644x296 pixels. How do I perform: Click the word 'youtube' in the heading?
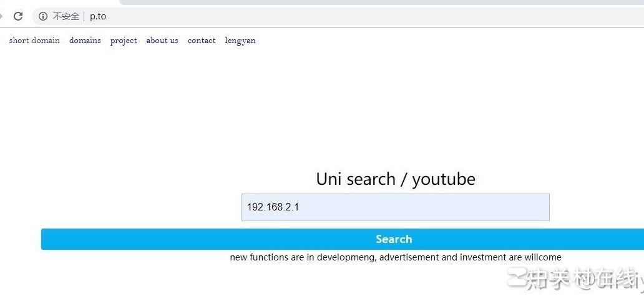[444, 179]
